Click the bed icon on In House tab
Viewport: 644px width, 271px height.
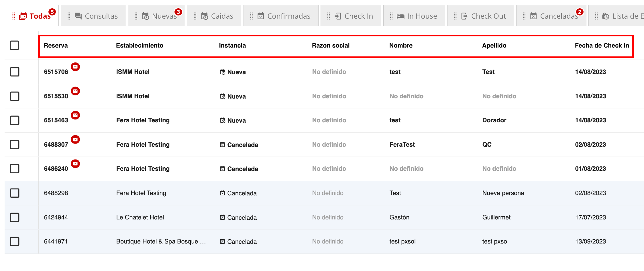click(x=400, y=16)
